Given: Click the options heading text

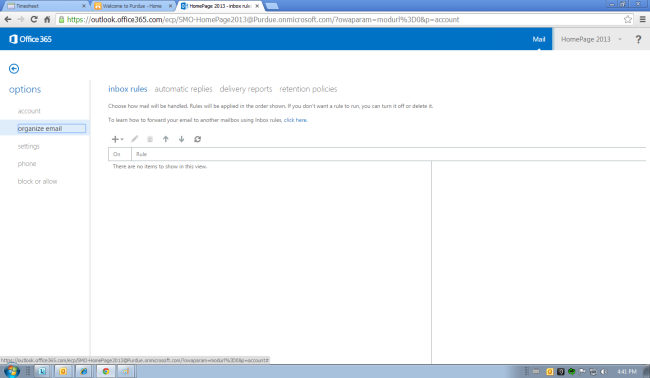Looking at the screenshot, I should click(x=25, y=90).
